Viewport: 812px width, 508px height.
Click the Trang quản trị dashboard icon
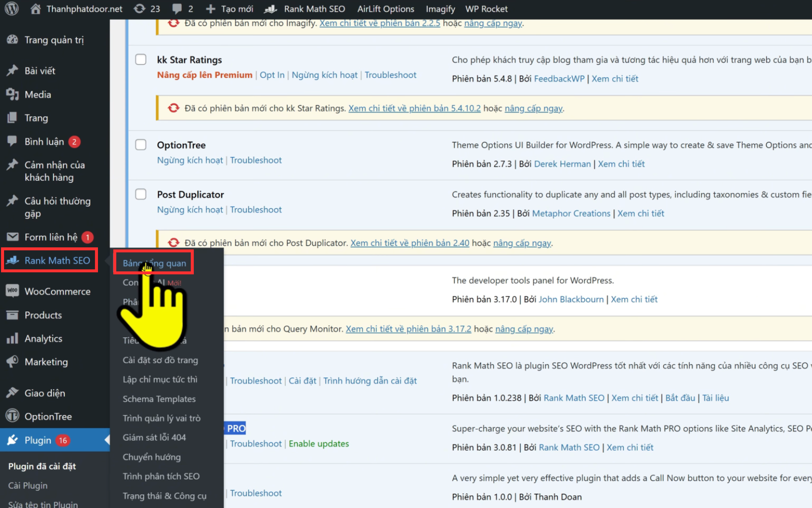12,40
